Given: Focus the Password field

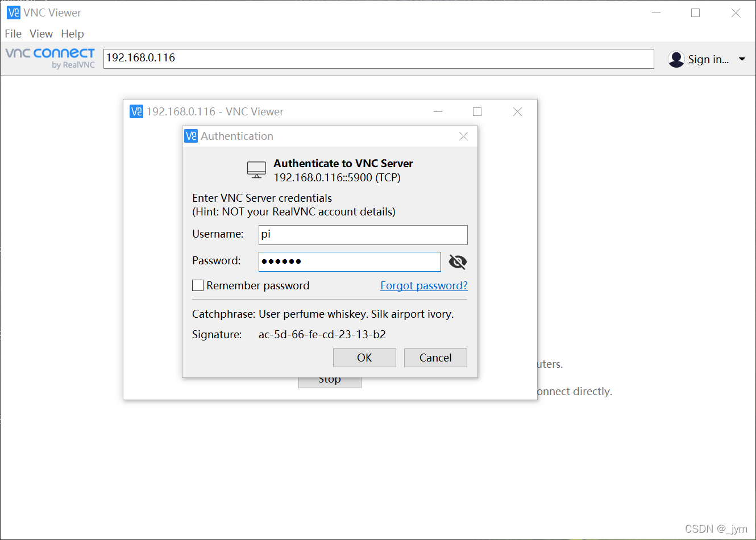Looking at the screenshot, I should [x=350, y=261].
